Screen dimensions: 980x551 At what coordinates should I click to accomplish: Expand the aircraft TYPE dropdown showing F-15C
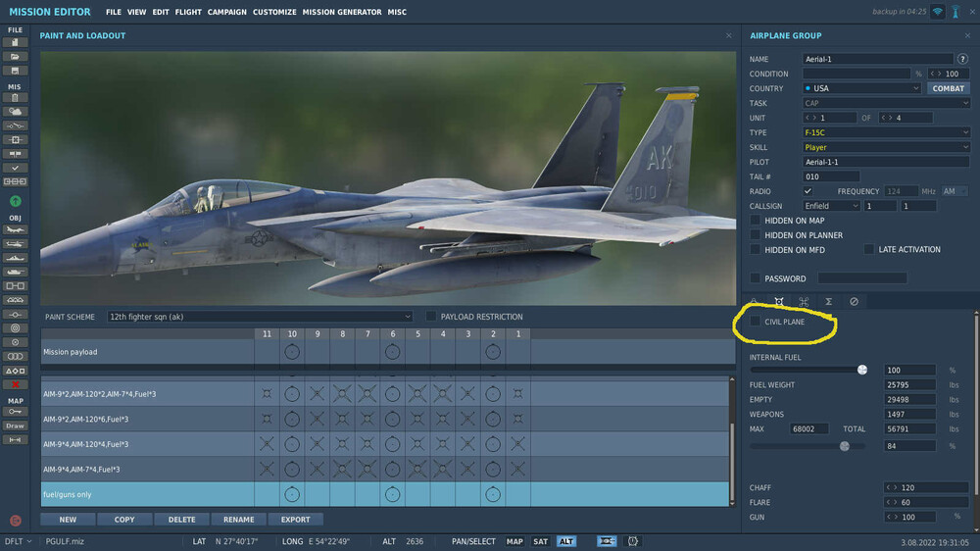[x=886, y=132]
